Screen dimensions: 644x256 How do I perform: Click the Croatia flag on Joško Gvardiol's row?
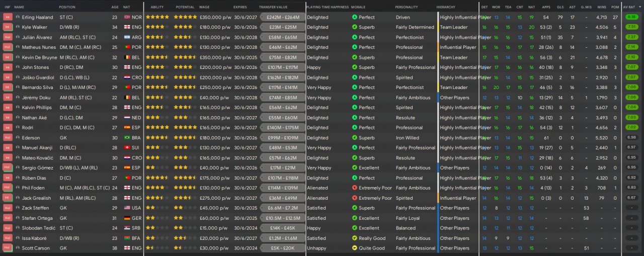[127, 77]
